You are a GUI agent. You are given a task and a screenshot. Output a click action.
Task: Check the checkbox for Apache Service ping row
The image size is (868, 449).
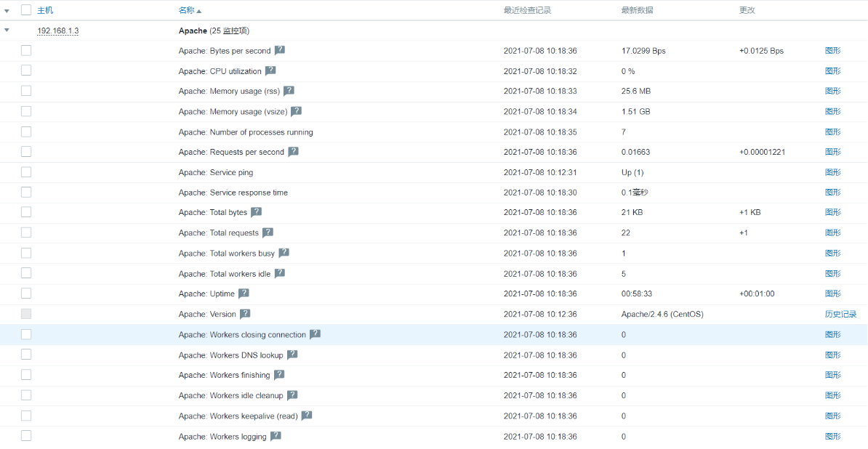pos(26,172)
